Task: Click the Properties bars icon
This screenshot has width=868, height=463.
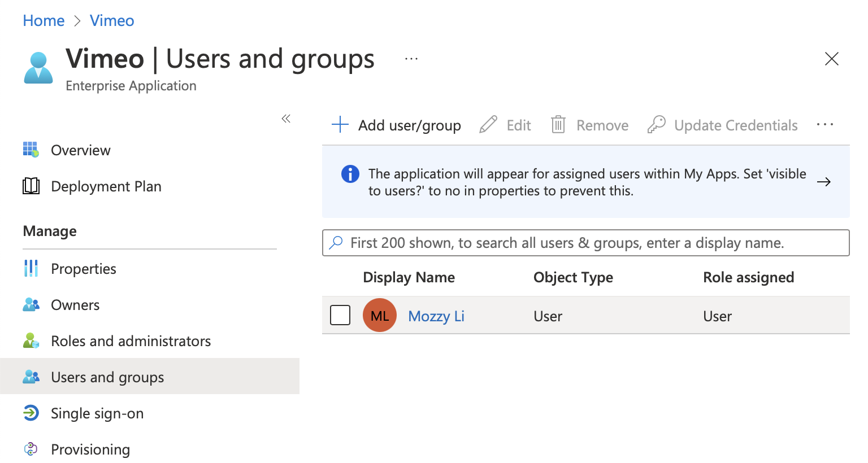Action: coord(31,268)
